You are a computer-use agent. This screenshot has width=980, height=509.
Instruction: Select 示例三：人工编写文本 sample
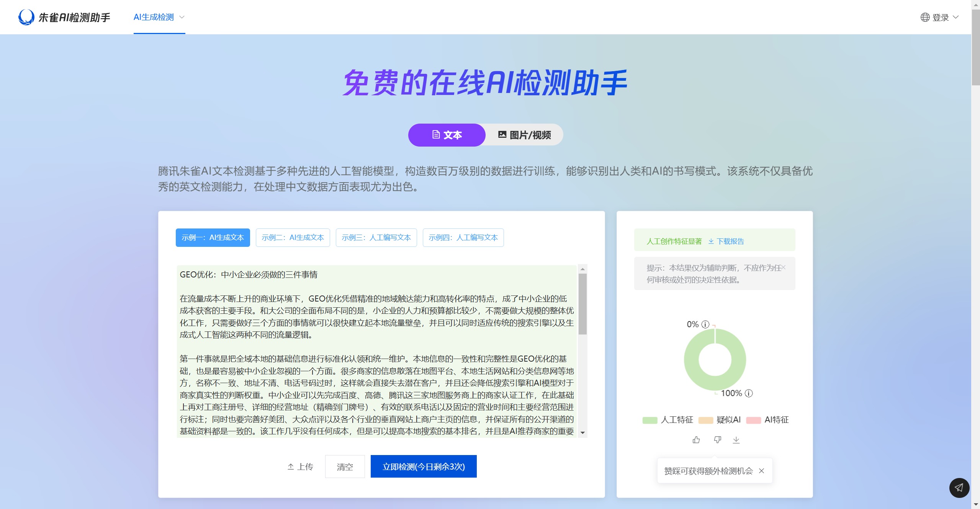(x=376, y=238)
